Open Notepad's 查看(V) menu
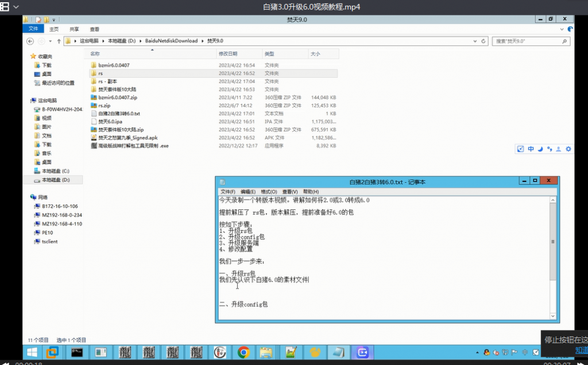The width and height of the screenshot is (588, 365). pos(290,192)
